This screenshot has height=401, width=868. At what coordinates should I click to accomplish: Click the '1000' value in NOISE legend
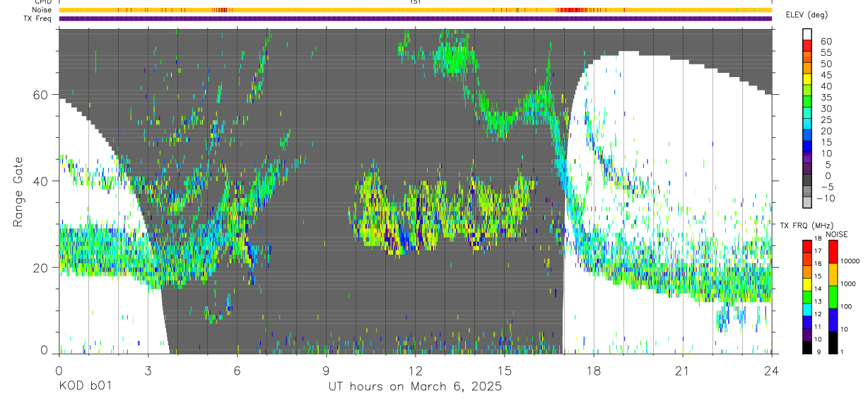(849, 284)
